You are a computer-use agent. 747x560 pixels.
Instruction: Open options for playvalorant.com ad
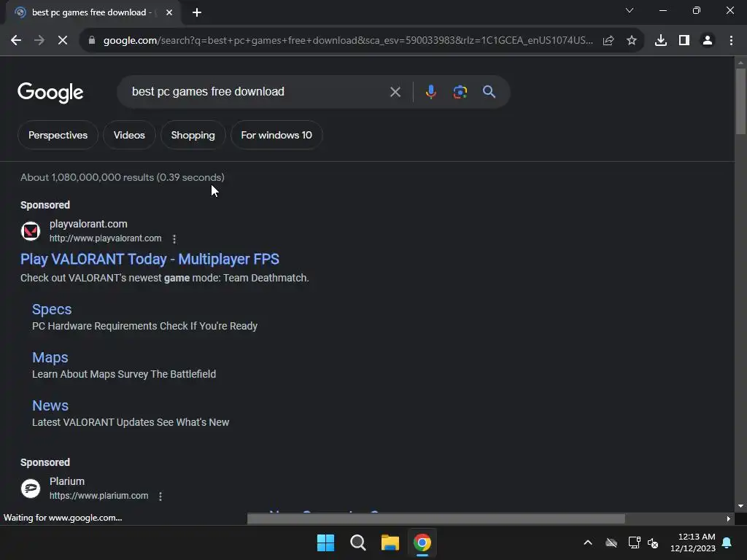click(174, 238)
